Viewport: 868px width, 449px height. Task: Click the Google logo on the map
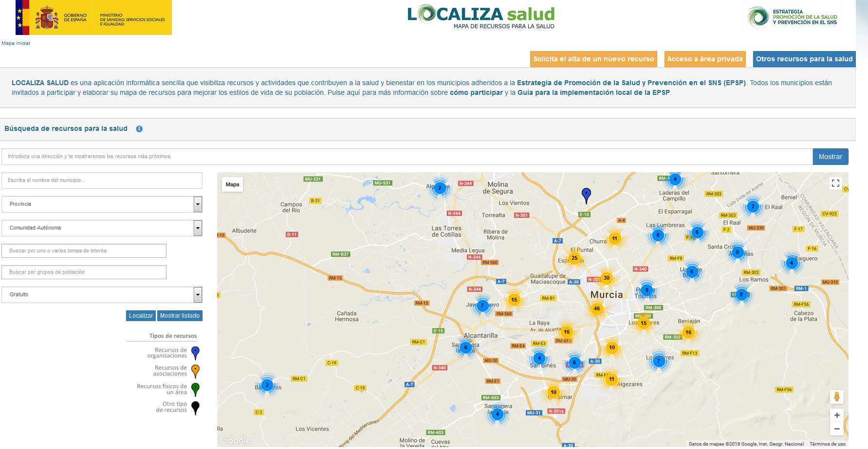click(x=236, y=440)
